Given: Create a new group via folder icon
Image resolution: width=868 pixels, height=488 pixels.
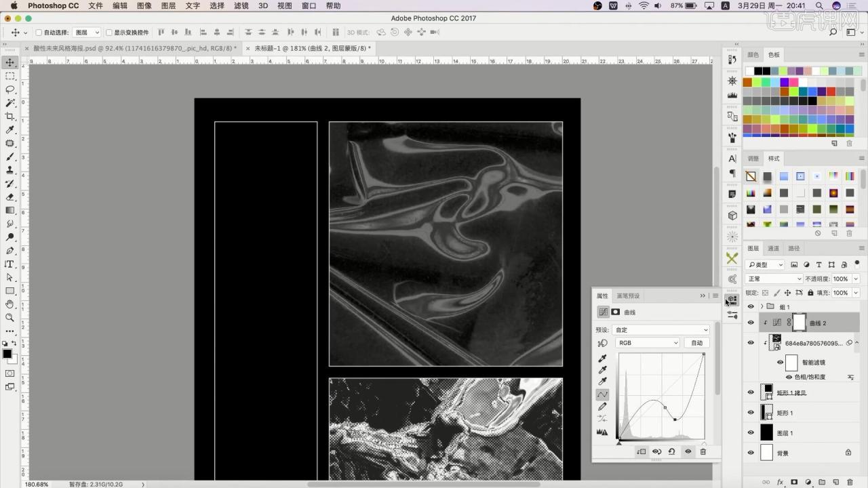Looking at the screenshot, I should pyautogui.click(x=822, y=483).
